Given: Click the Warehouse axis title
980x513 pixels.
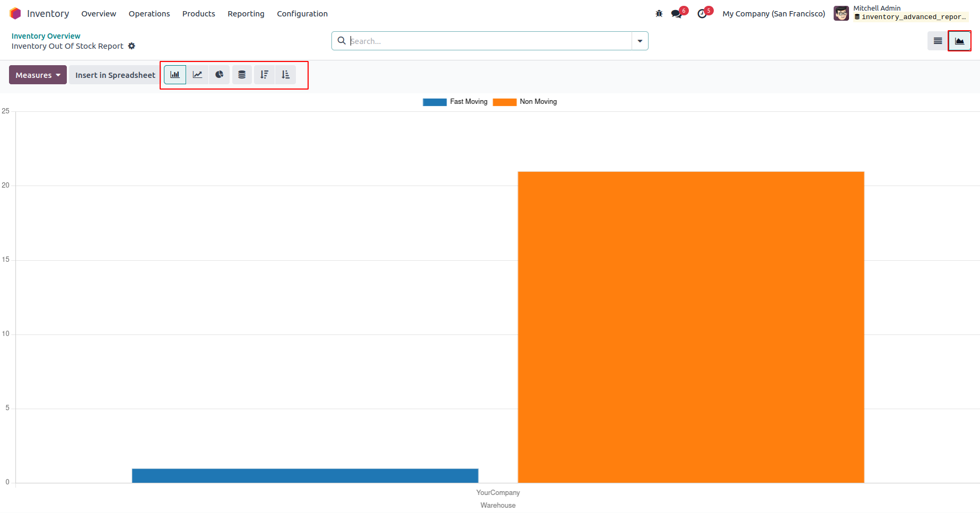Looking at the screenshot, I should (x=498, y=505).
